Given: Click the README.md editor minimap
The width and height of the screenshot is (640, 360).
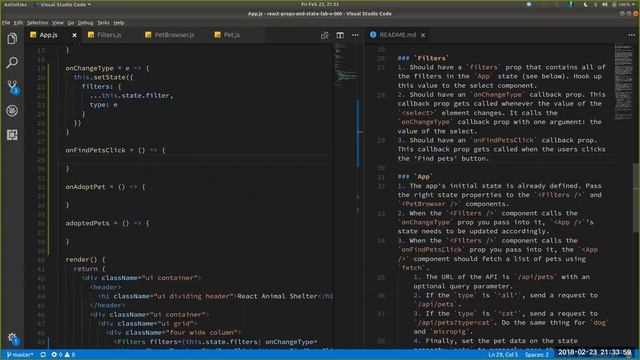Looking at the screenshot, I should (623, 82).
